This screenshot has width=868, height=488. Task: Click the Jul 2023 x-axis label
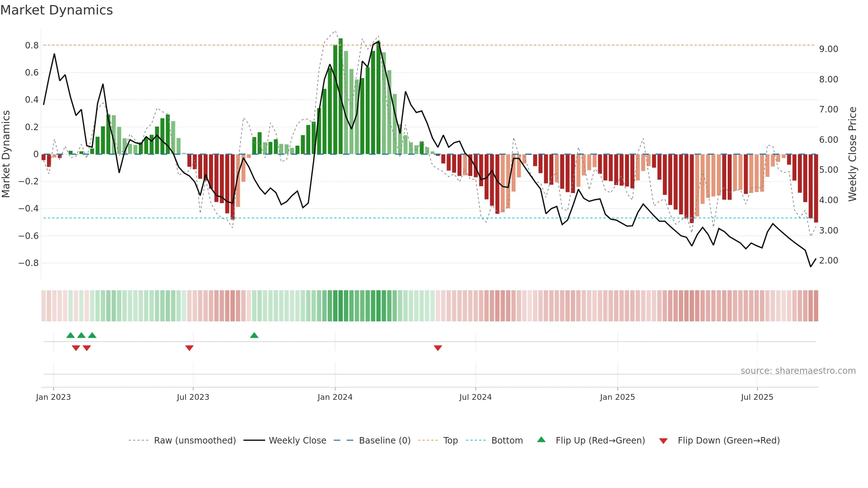coord(193,397)
